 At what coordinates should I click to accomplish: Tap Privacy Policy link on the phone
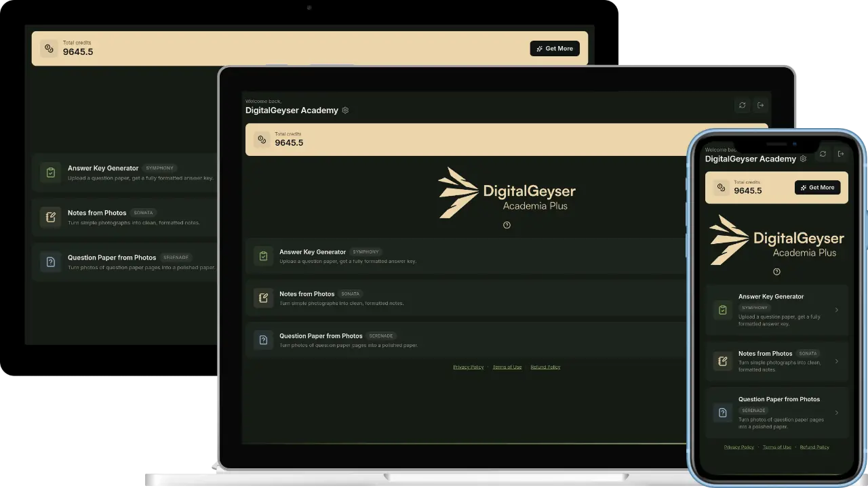(x=739, y=447)
